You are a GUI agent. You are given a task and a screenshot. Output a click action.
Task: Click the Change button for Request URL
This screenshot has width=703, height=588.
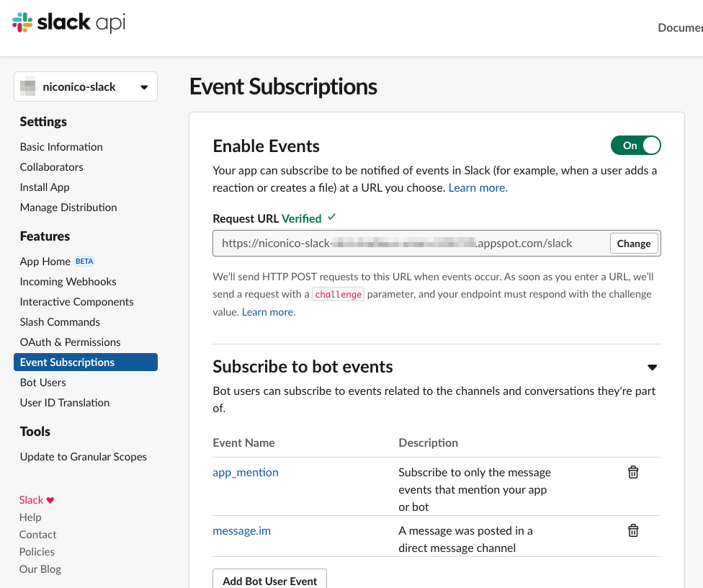pos(634,244)
